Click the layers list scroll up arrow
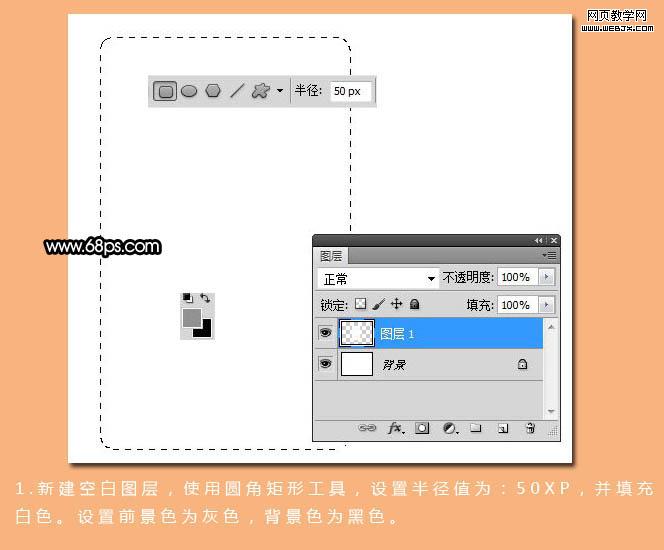 coord(551,327)
